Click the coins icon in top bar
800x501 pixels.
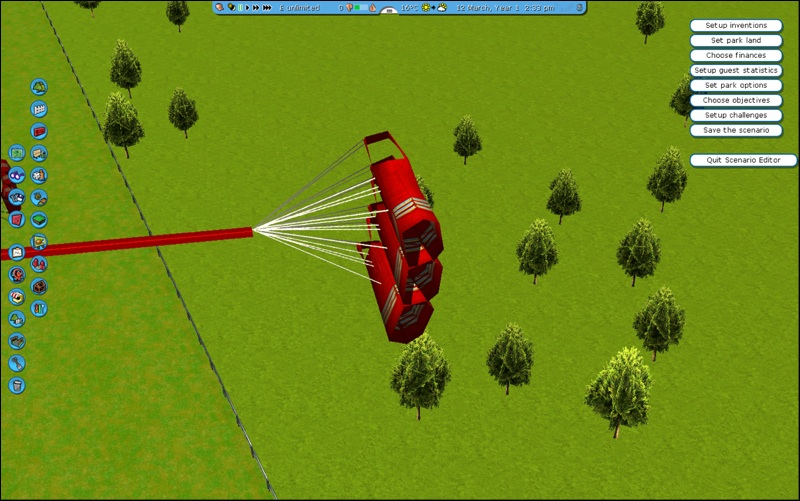[x=231, y=8]
